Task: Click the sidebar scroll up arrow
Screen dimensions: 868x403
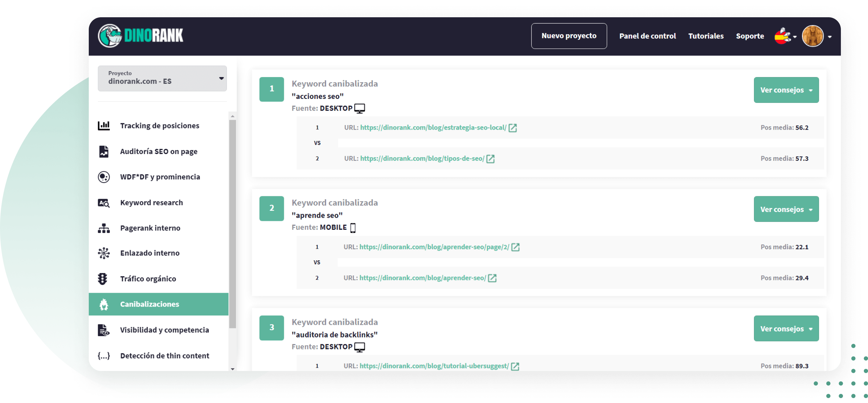Action: (x=232, y=116)
